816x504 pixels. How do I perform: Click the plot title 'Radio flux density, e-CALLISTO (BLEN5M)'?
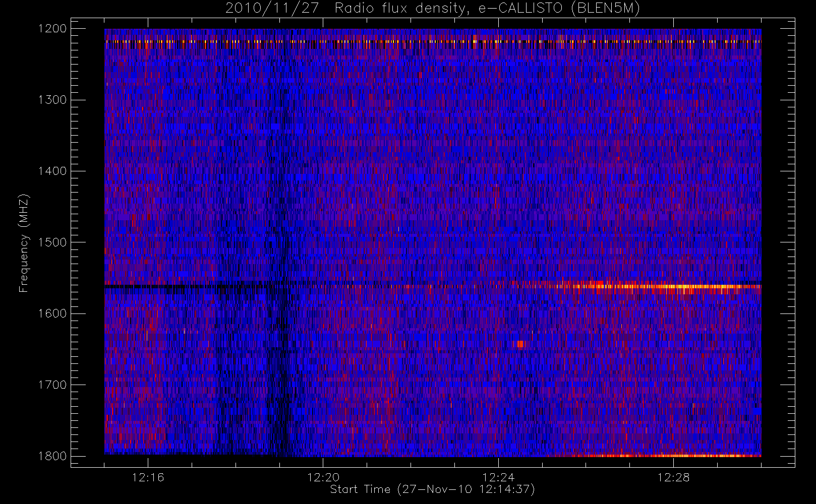click(487, 8)
